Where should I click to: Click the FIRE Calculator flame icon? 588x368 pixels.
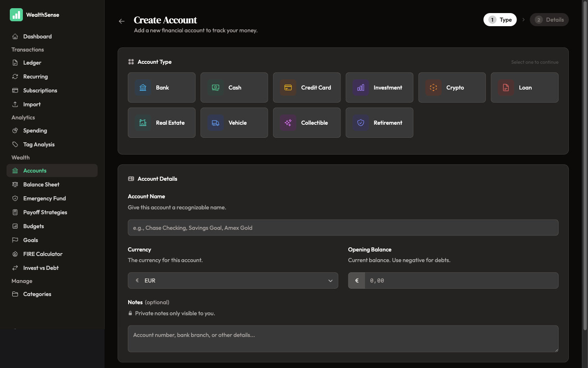(15, 254)
